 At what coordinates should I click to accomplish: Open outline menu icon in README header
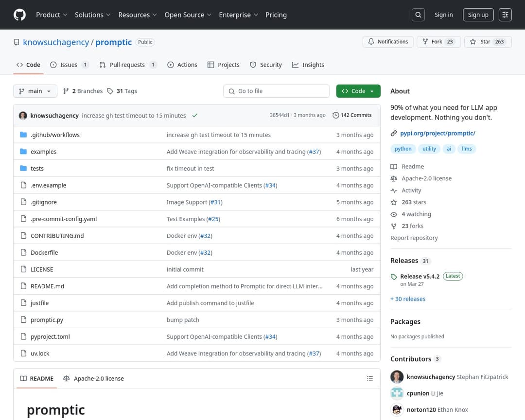tap(369, 379)
